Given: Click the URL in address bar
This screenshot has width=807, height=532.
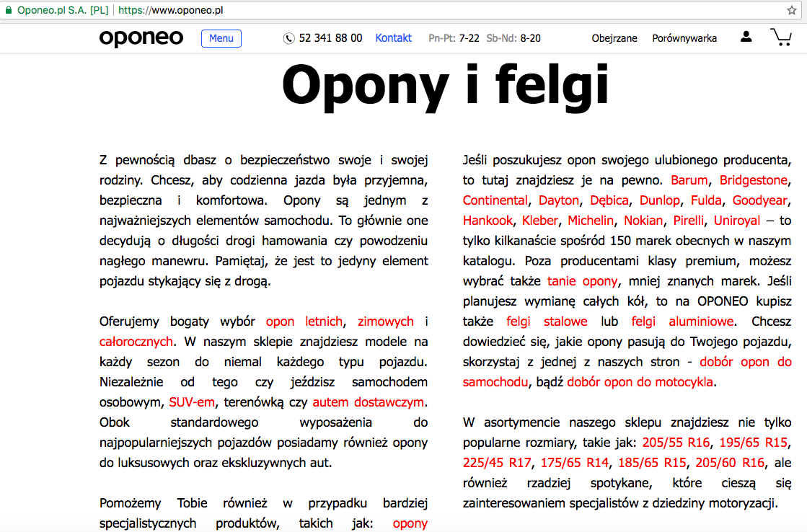Looking at the screenshot, I should (171, 10).
